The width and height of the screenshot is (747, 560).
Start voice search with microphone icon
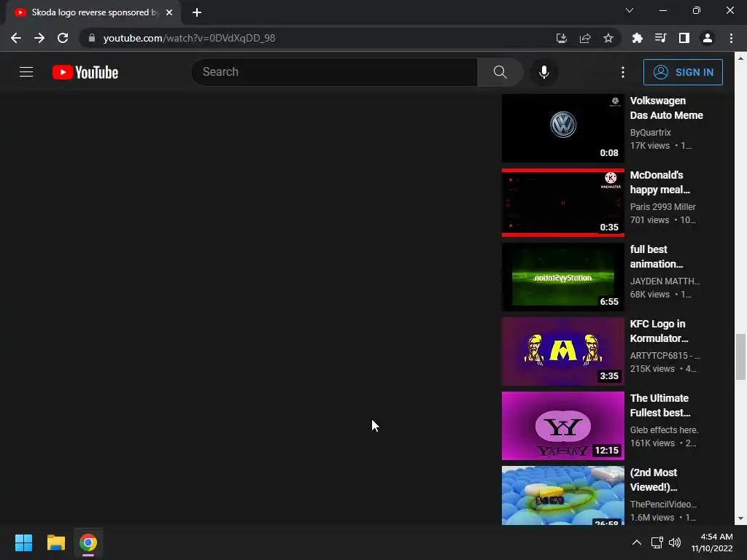(x=543, y=72)
